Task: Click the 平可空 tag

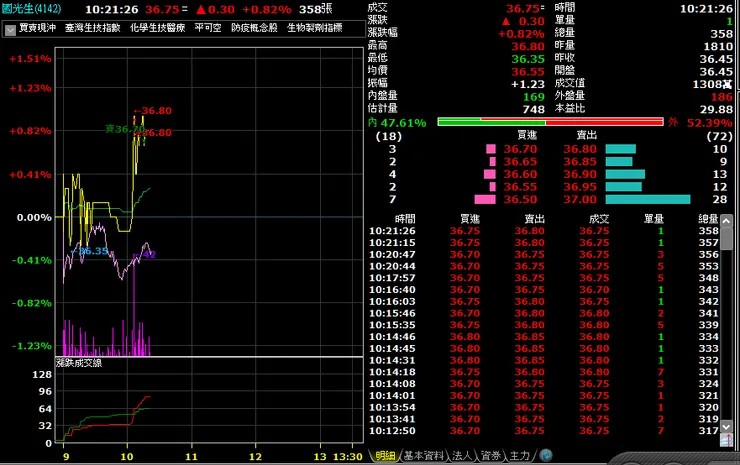Action: click(x=208, y=28)
